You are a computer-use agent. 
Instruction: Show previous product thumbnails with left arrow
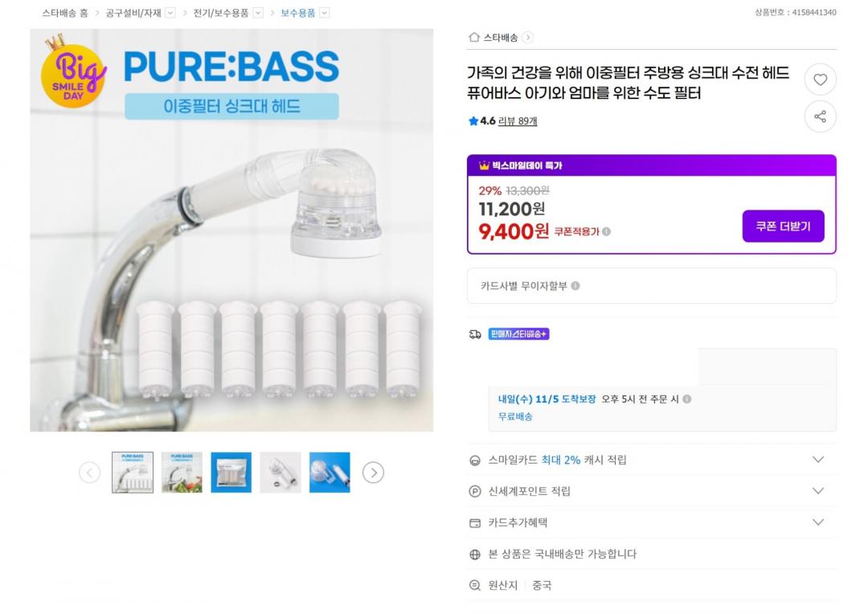coord(89,473)
